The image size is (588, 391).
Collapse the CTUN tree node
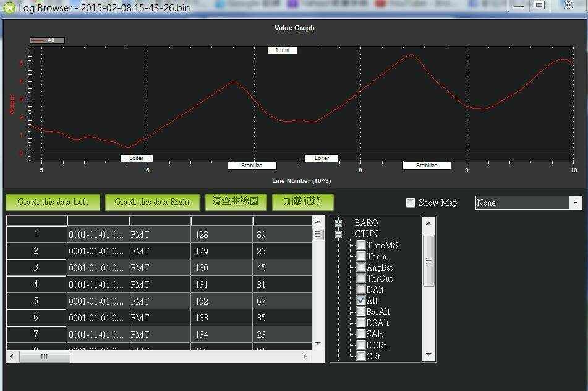click(x=338, y=234)
